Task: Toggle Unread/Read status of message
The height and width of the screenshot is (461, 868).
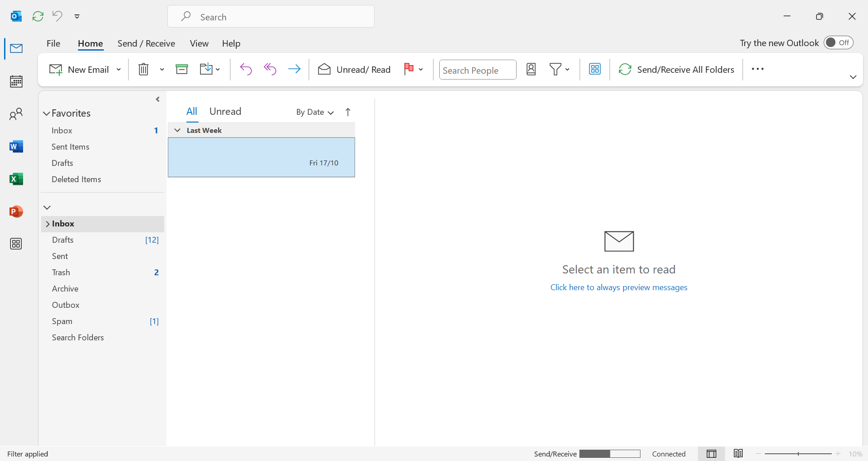Action: [x=354, y=69]
